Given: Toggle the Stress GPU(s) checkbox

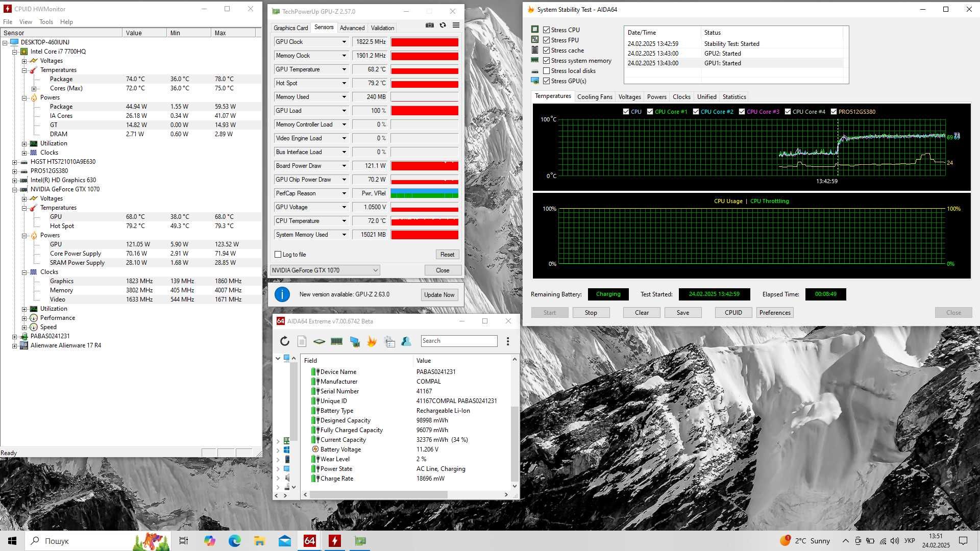Looking at the screenshot, I should [547, 81].
